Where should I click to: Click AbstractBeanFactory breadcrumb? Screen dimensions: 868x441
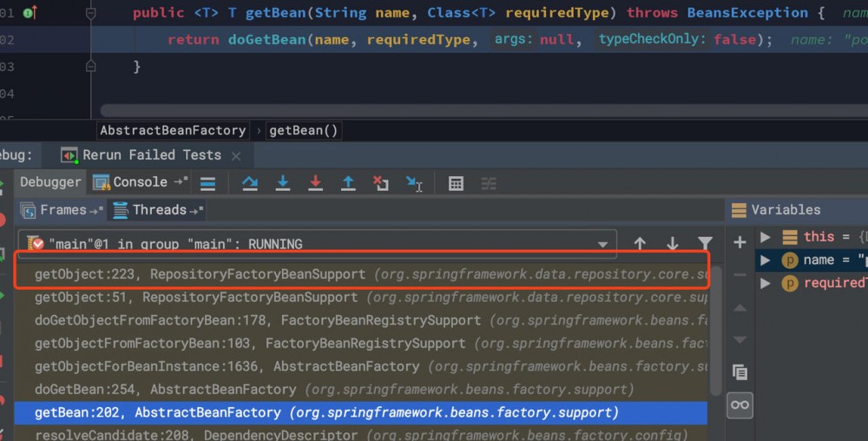pos(173,130)
